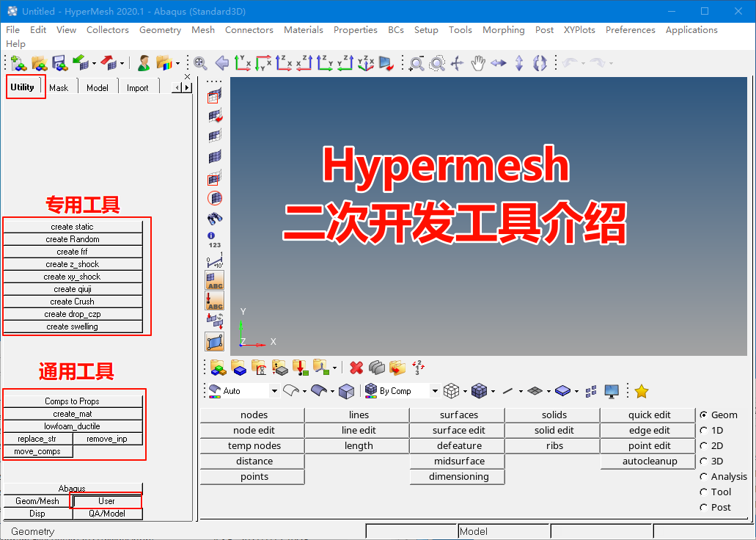
Task: Open the Preferences menu
Action: point(630,30)
